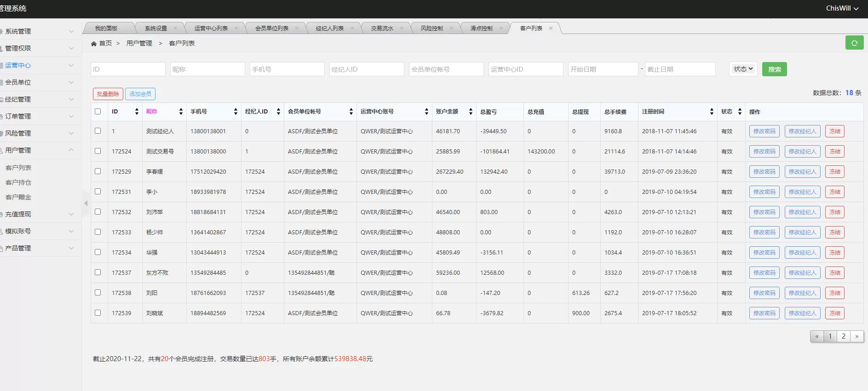The width and height of the screenshot is (868, 391).
Task: Sort by 运营中心账号 column arrows
Action: click(x=426, y=112)
